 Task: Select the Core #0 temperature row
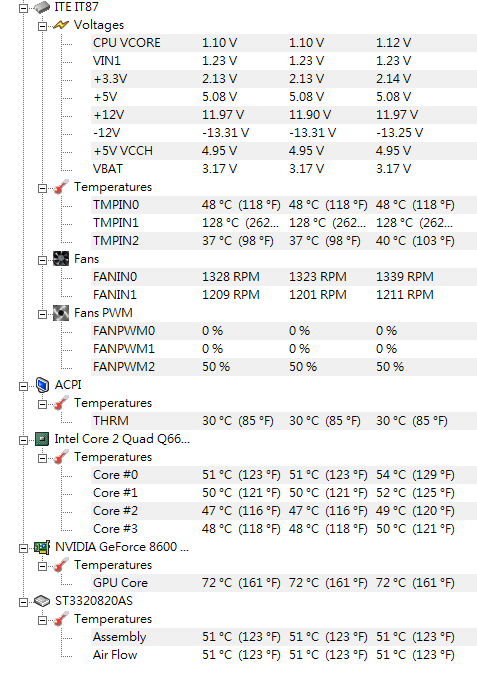point(284,475)
